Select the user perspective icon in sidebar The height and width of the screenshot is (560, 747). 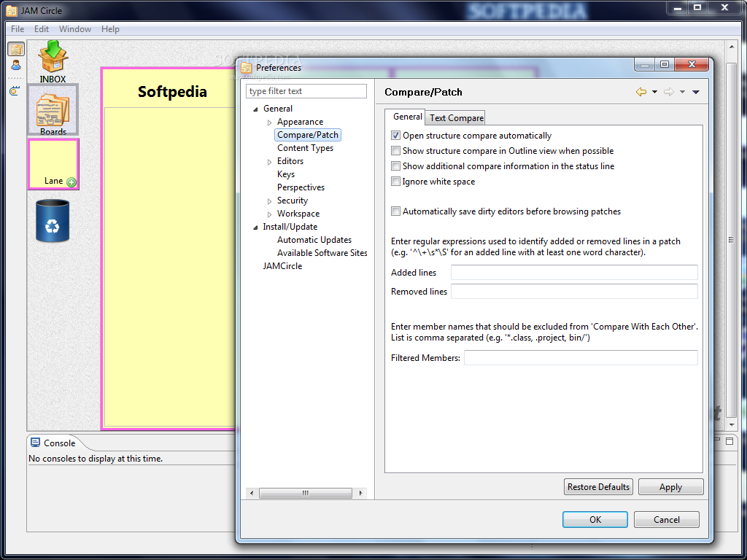click(x=16, y=65)
